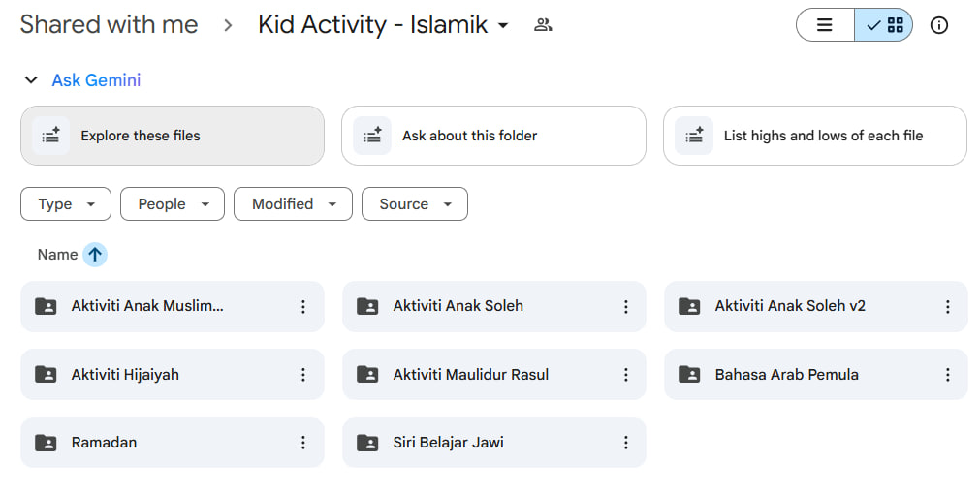This screenshot has height=493, width=980.
Task: Open more actions for Ramadan folder
Action: (x=302, y=443)
